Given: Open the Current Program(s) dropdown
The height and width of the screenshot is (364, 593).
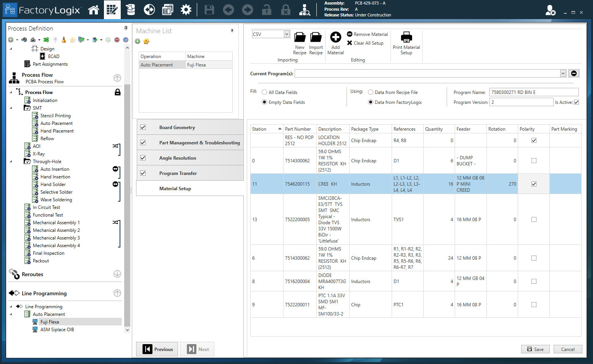Looking at the screenshot, I should click(x=562, y=73).
